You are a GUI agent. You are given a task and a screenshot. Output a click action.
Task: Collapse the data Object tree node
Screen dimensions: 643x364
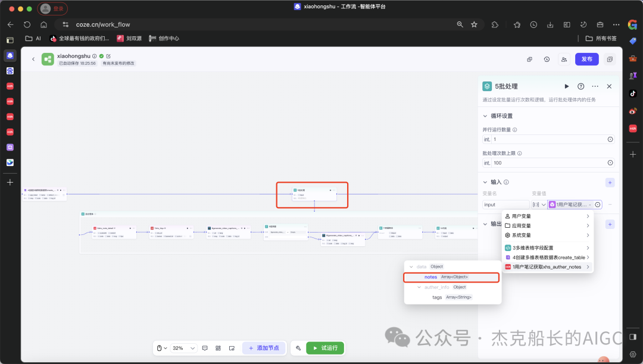pos(411,266)
